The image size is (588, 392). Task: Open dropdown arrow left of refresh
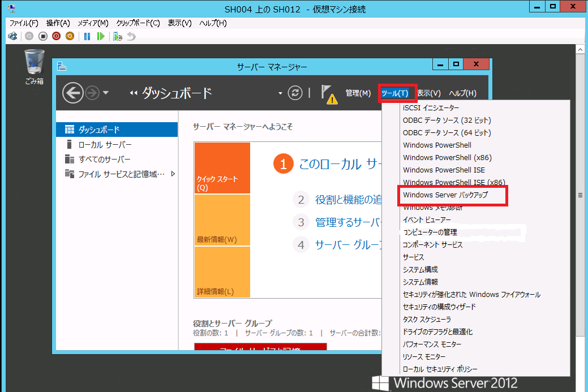[280, 93]
